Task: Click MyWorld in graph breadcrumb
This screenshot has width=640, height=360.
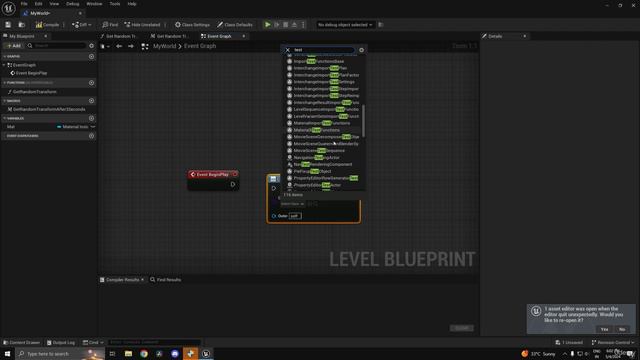Action: [164, 46]
